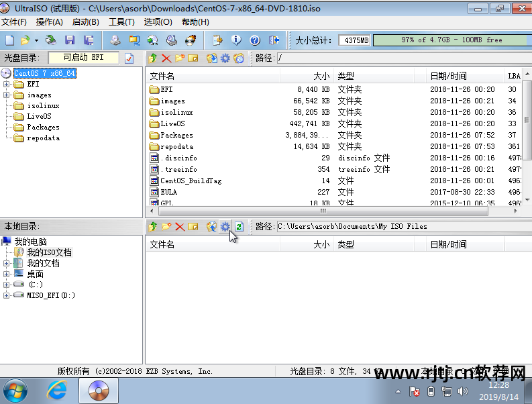Click the boot info checkmark document icon
This screenshot has height=404, width=532.
tap(129, 58)
